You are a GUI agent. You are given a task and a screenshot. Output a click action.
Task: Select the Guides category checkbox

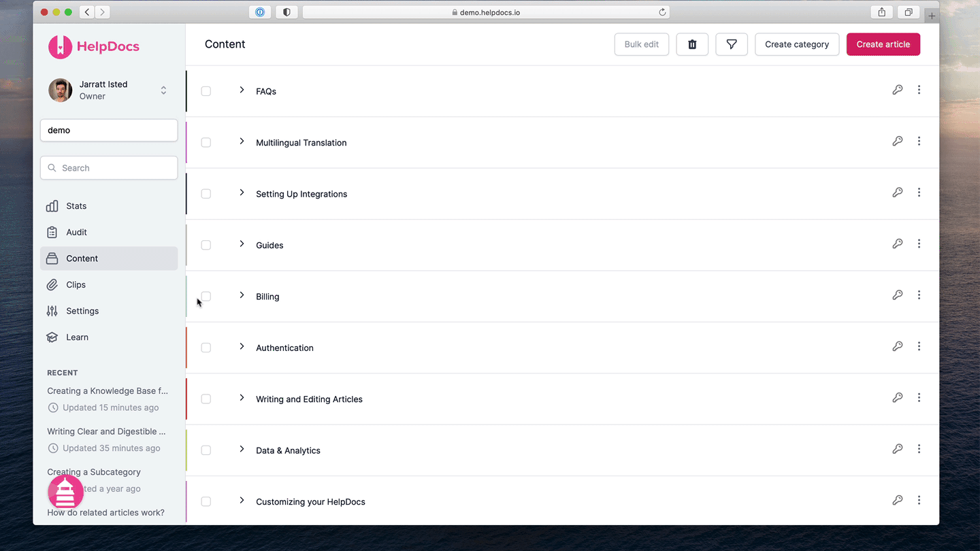[x=206, y=245]
